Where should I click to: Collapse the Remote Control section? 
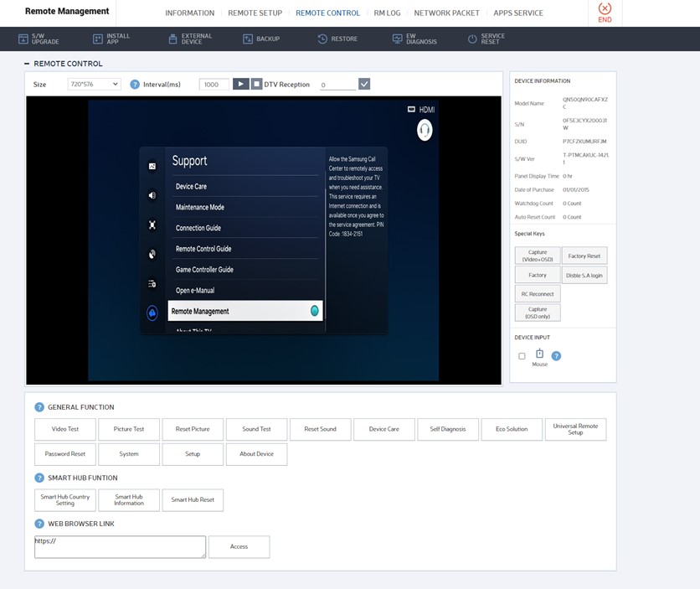27,64
